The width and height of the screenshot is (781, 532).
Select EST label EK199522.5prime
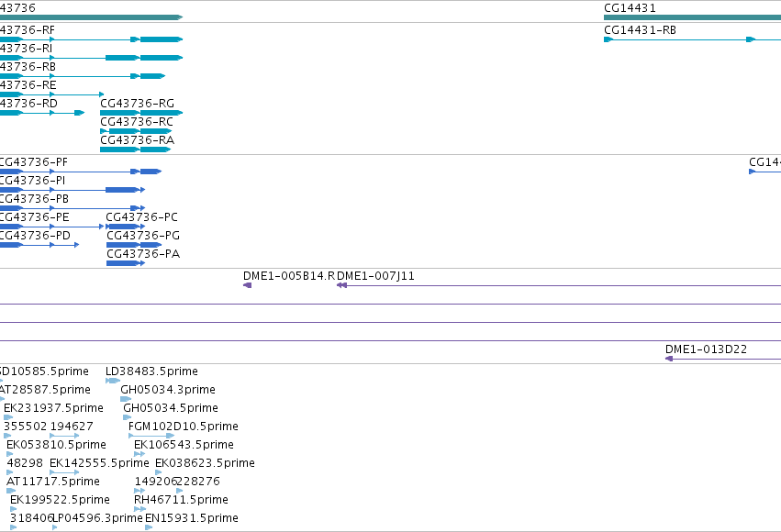pos(60,500)
